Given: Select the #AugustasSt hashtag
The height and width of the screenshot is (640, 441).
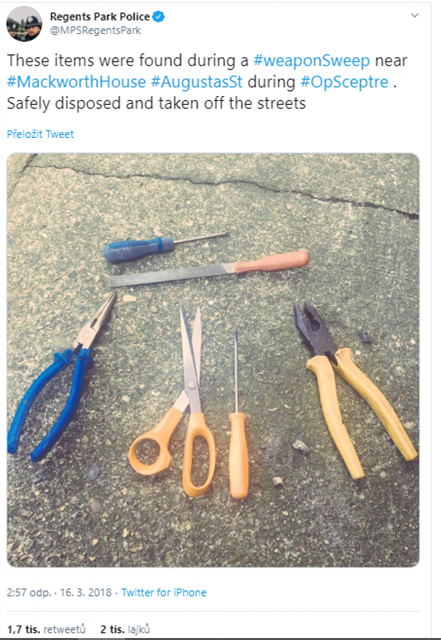Looking at the screenshot, I should click(197, 82).
